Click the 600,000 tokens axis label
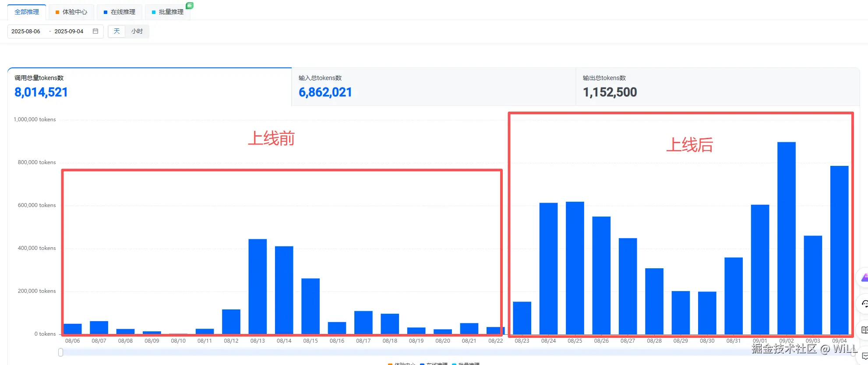 (37, 205)
